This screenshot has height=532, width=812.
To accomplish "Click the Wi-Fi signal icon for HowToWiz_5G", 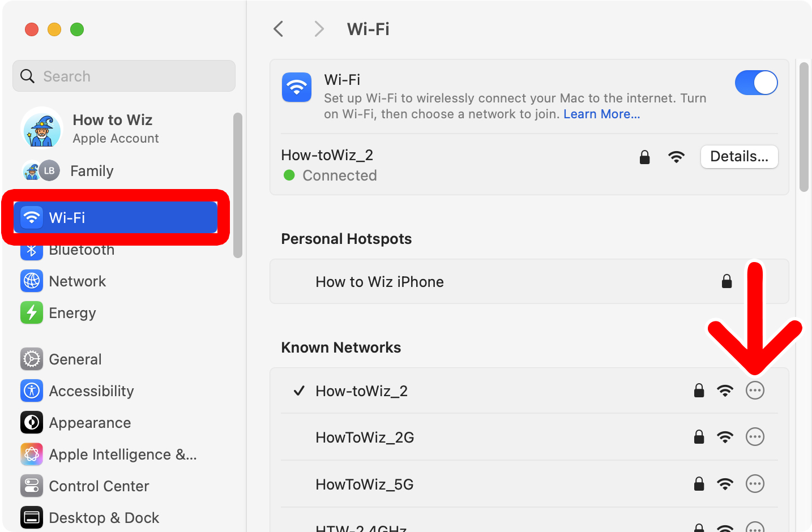I will tap(725, 484).
